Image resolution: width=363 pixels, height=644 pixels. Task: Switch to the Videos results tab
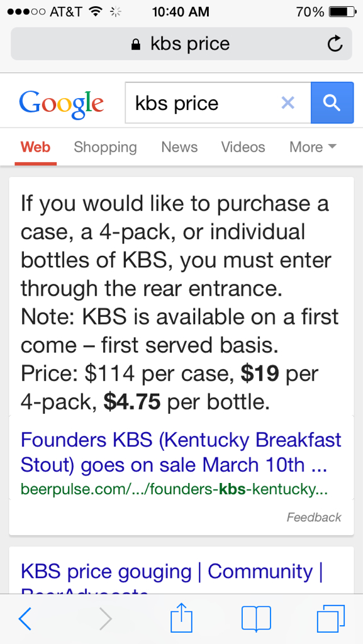pos(243,147)
